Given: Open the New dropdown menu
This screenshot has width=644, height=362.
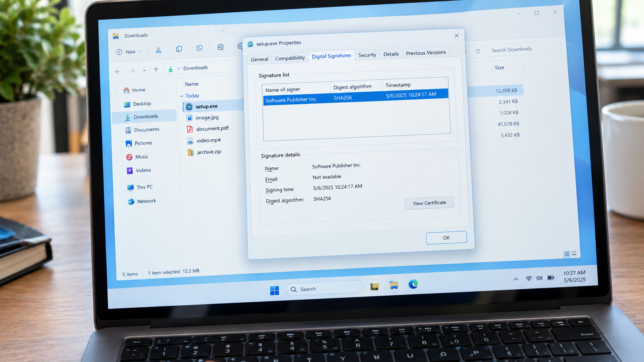Looking at the screenshot, I should point(129,52).
